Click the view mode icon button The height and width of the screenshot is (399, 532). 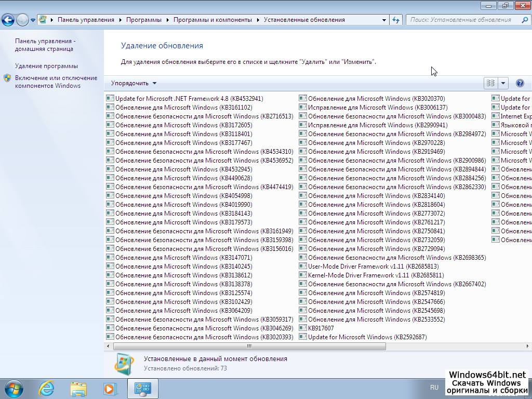[490, 83]
